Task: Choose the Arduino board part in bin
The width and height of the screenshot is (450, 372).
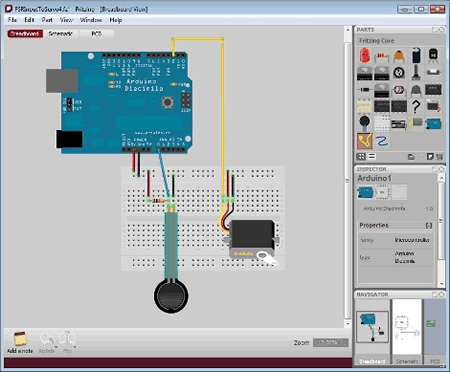Action: (433, 124)
